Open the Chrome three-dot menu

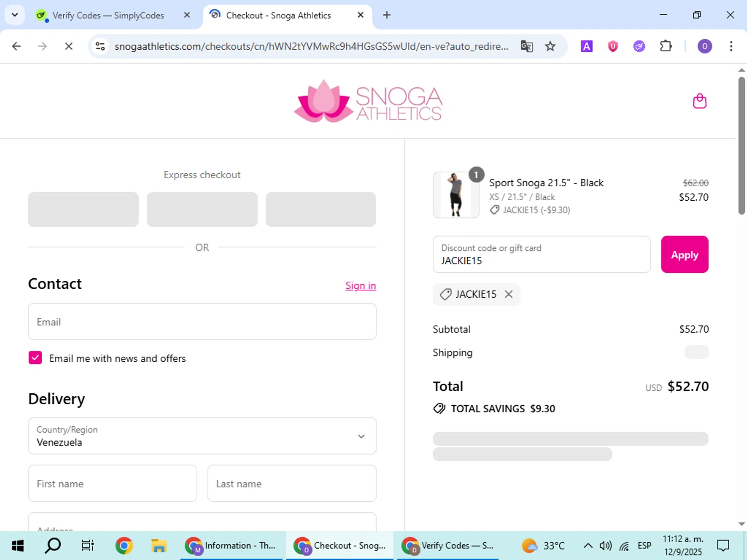[x=731, y=46]
